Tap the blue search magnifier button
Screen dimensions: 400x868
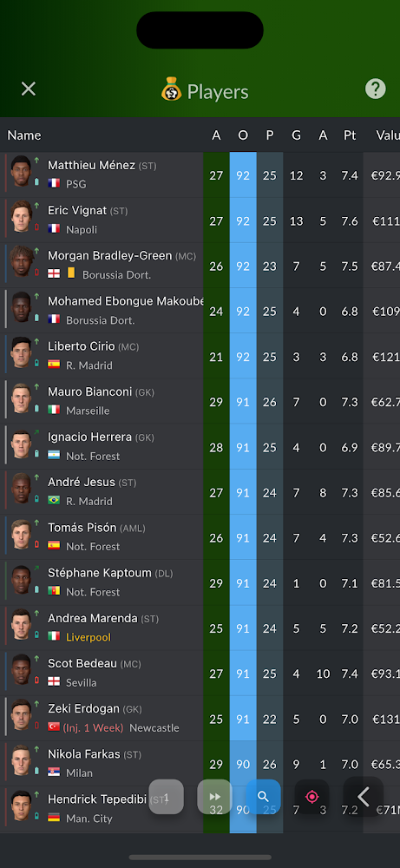pyautogui.click(x=264, y=797)
